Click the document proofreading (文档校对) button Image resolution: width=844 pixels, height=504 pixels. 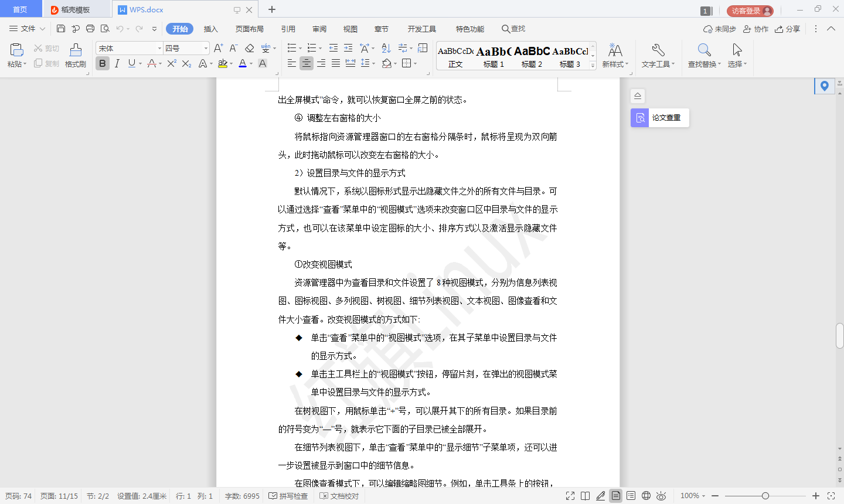tap(339, 496)
